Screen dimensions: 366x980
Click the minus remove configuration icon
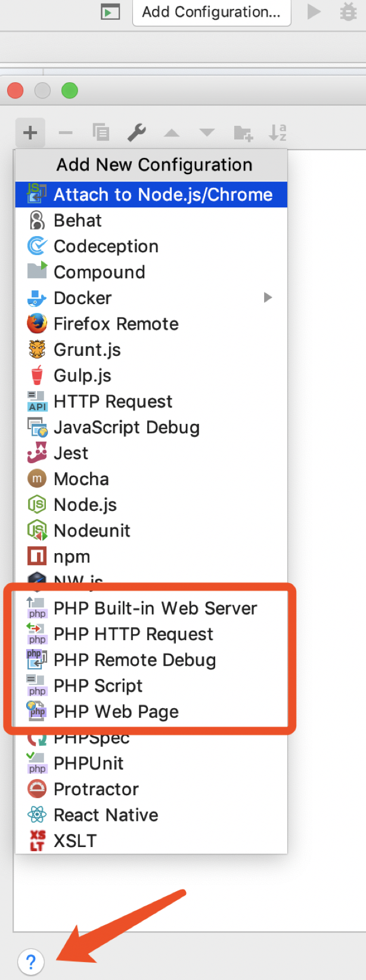pyautogui.click(x=66, y=132)
